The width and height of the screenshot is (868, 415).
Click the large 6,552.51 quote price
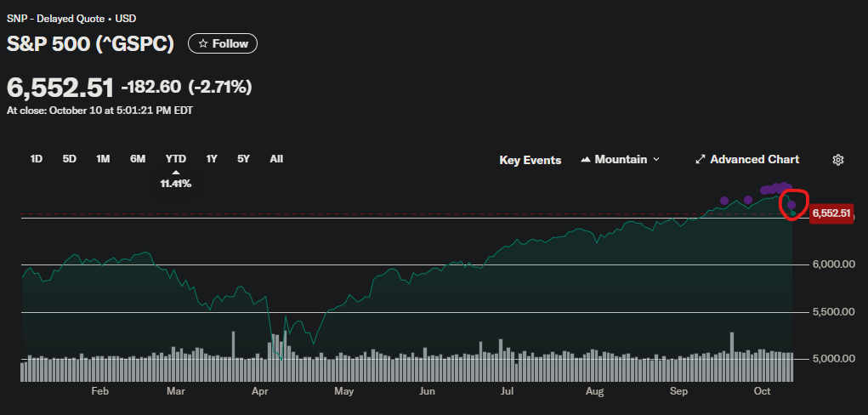point(60,88)
